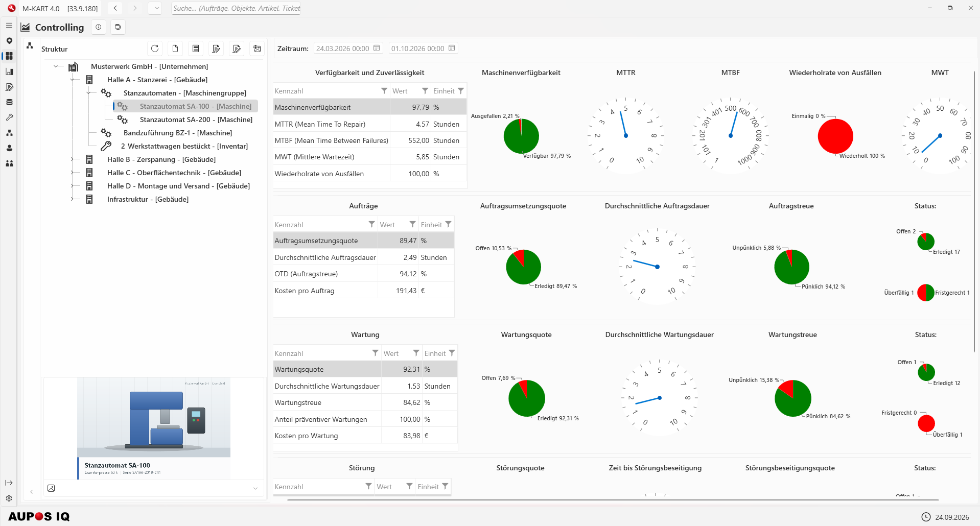Open the hamburger menu in left sidebar
Screen dimensions: 980x526
[9, 25]
